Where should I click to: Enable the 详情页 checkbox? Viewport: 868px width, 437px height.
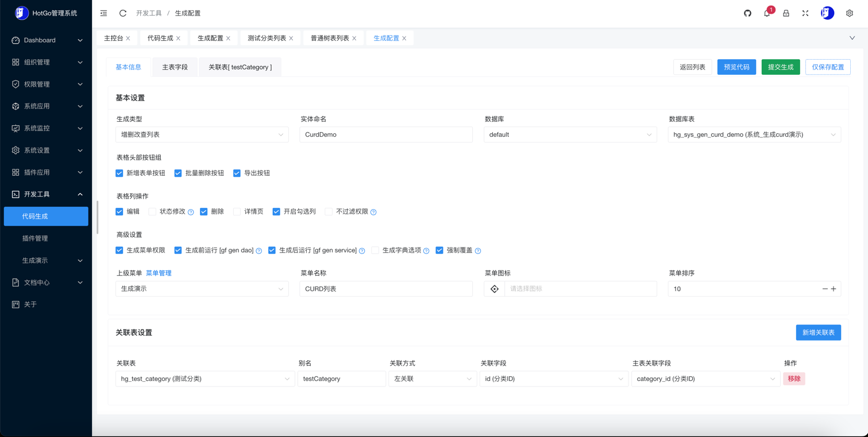237,212
